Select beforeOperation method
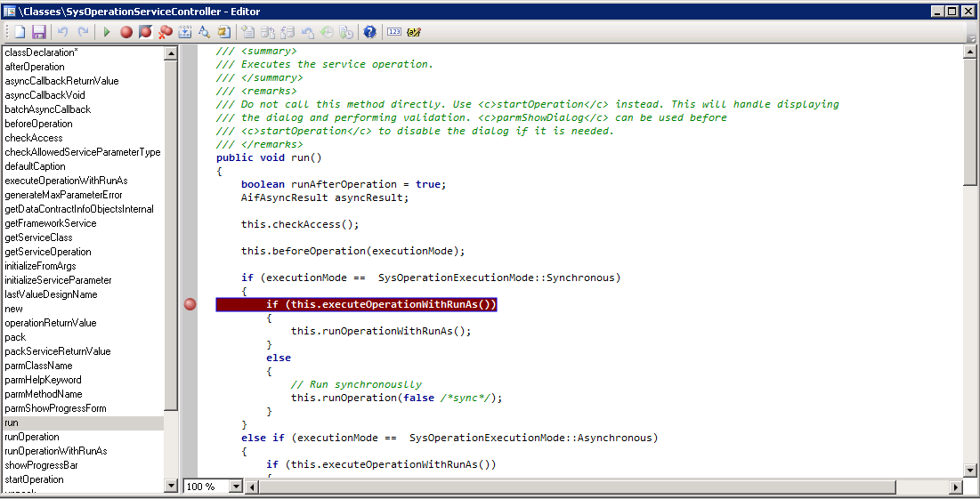 pos(39,124)
